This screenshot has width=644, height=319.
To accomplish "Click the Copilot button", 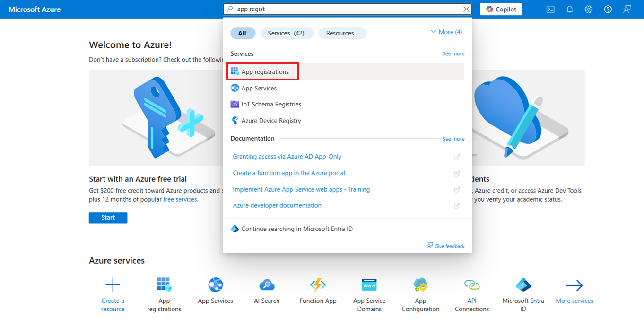I will [x=501, y=9].
